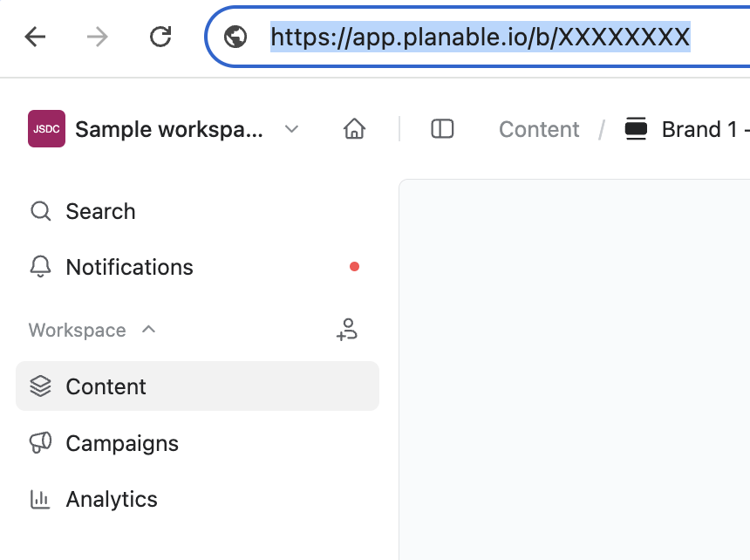Reload the current page
750x560 pixels.
(160, 38)
